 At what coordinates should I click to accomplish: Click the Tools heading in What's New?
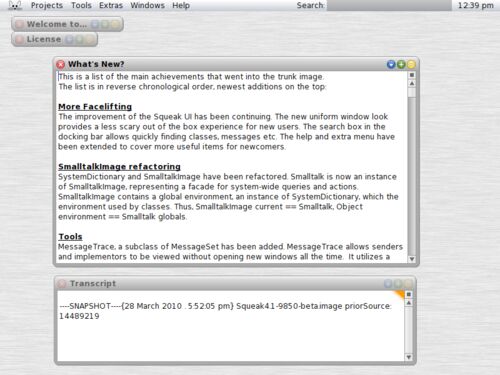pos(70,237)
